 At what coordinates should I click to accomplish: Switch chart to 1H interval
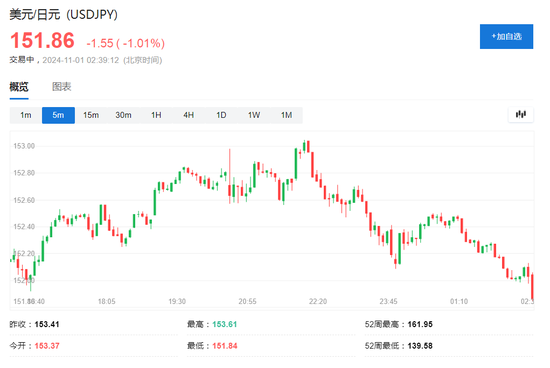(156, 115)
